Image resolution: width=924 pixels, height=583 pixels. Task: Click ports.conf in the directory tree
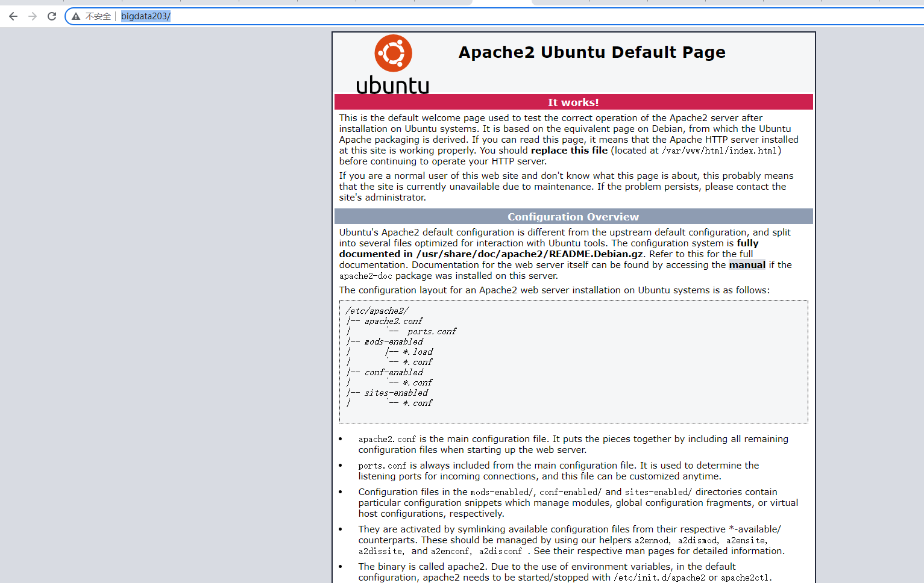click(432, 331)
